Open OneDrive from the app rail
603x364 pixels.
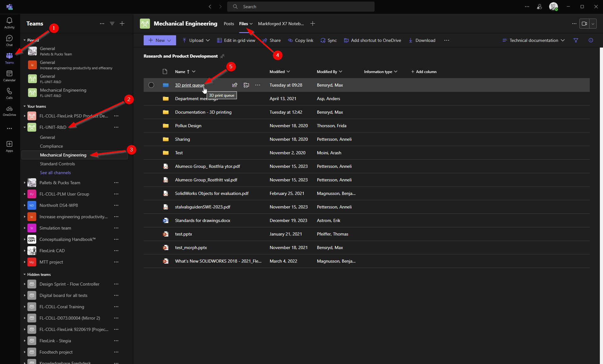(x=9, y=111)
